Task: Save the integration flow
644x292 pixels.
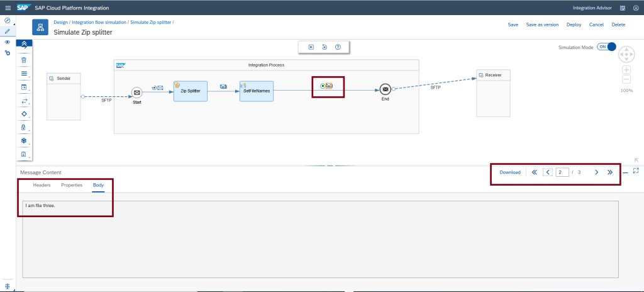Action: coord(513,25)
